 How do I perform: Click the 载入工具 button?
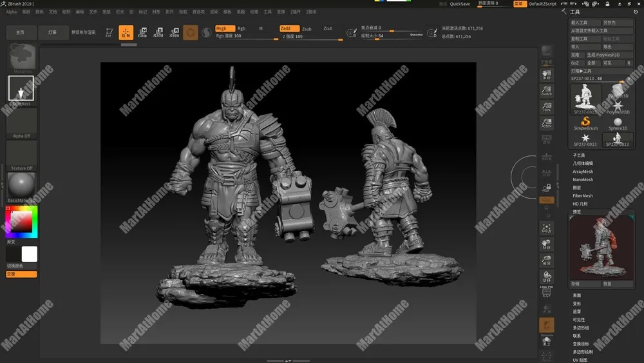click(585, 23)
